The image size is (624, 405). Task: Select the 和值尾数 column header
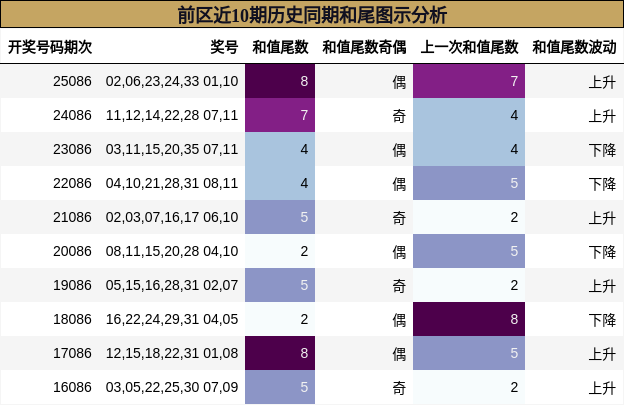pos(280,47)
